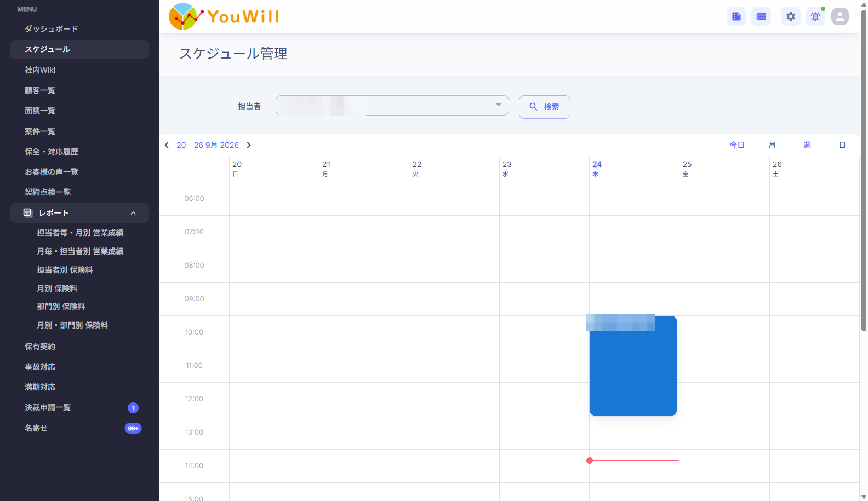Collapse the レポート menu section chevron
Screen dimensions: 868x501
pos(133,213)
